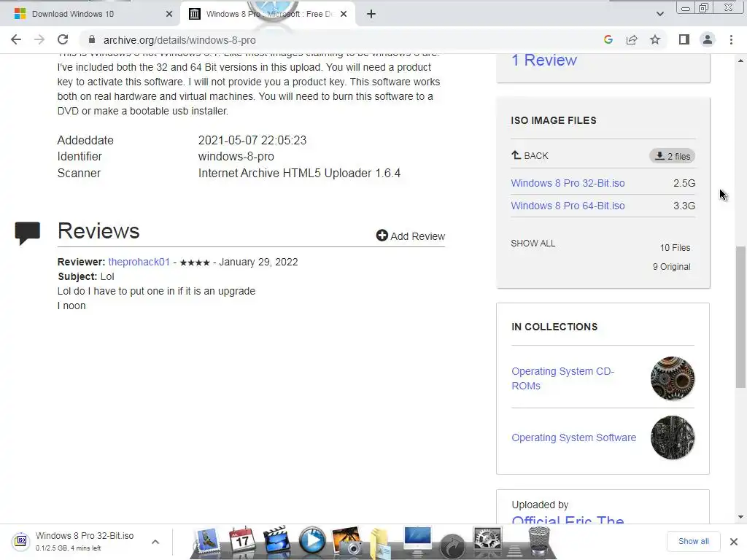Open System Preferences gears icon in dock

(x=487, y=541)
